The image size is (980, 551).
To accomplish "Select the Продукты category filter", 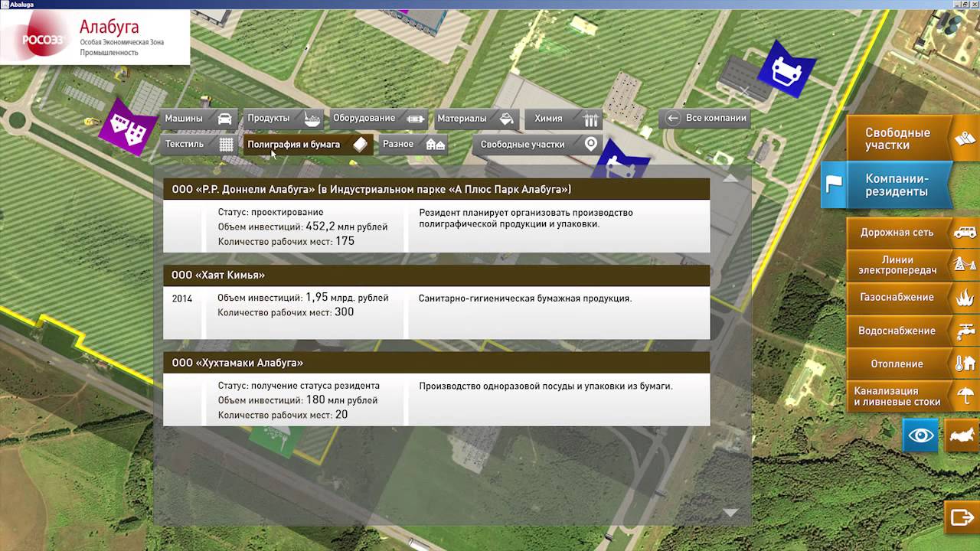I will tap(283, 119).
